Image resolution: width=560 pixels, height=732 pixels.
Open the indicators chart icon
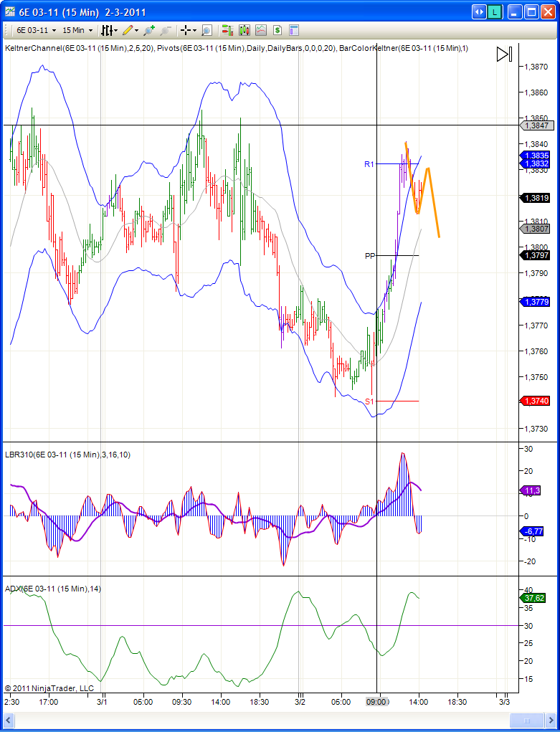click(x=260, y=30)
